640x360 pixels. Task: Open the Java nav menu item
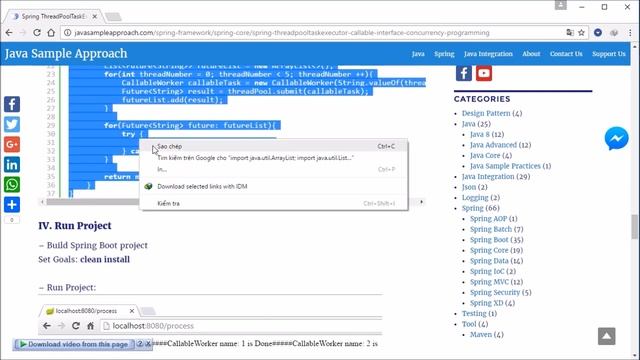(418, 54)
